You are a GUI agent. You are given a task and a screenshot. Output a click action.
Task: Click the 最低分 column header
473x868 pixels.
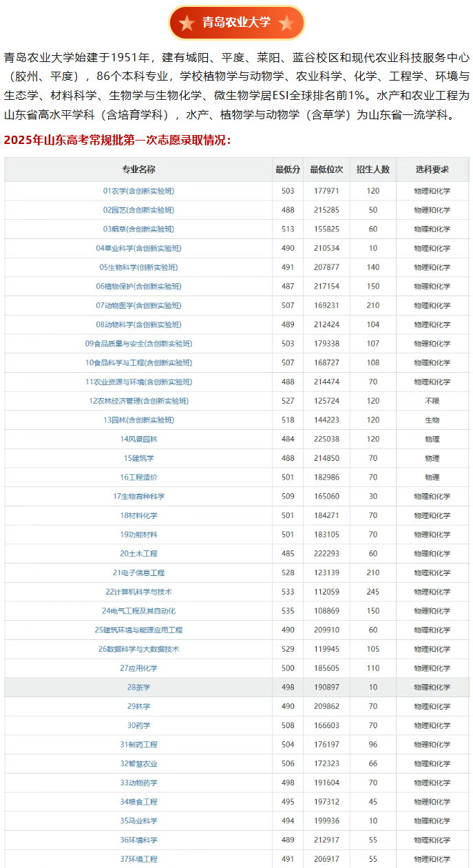click(x=288, y=169)
